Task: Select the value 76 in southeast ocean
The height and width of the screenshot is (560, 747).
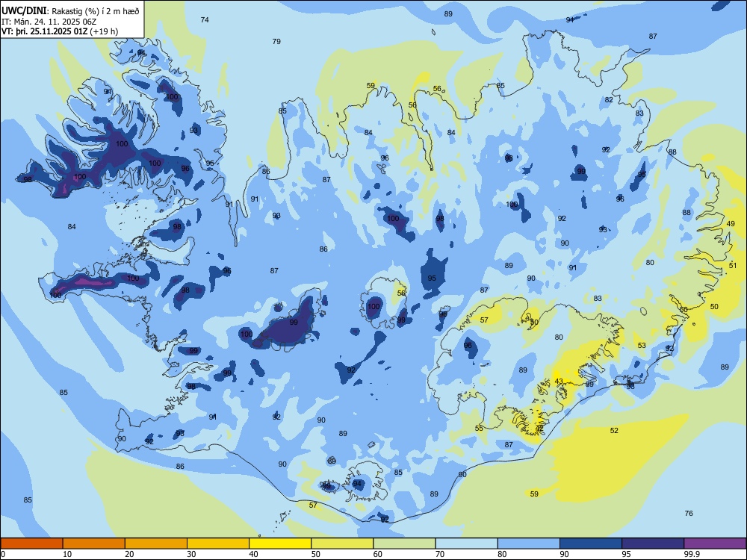Action: pos(689,513)
